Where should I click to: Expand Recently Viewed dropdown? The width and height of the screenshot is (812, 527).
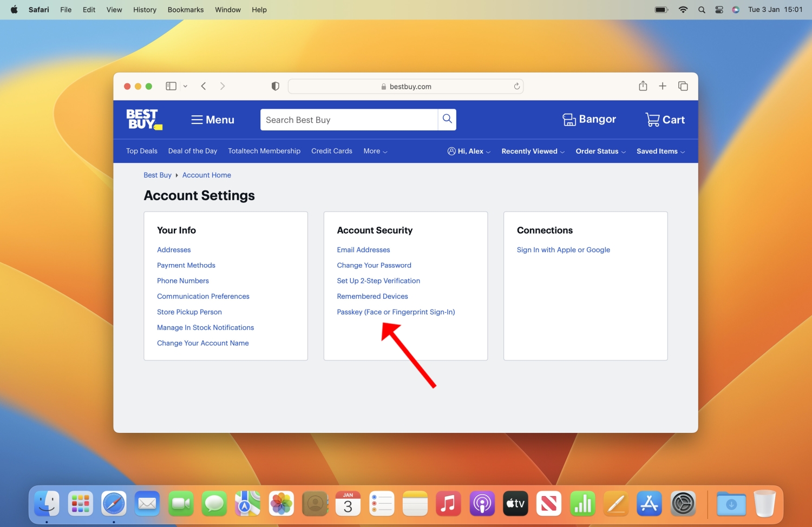click(533, 151)
